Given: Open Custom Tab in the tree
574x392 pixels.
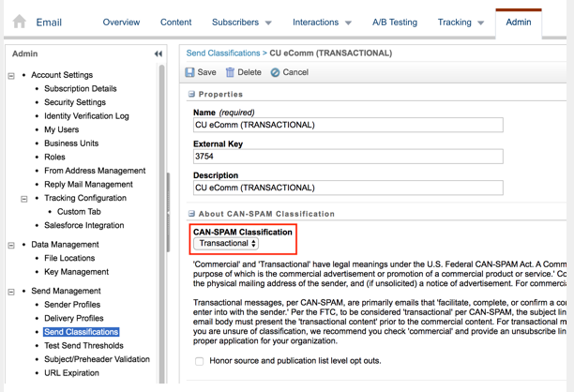Looking at the screenshot, I should (x=79, y=212).
